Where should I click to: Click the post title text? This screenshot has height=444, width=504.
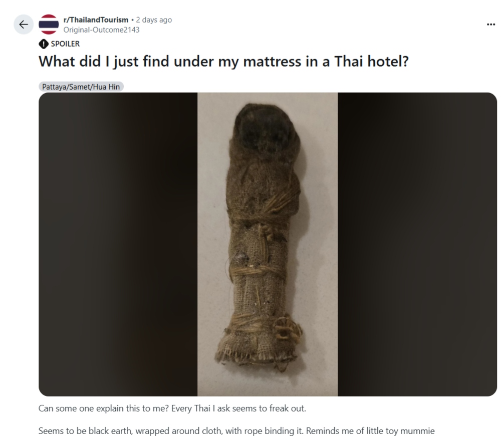[x=224, y=61]
